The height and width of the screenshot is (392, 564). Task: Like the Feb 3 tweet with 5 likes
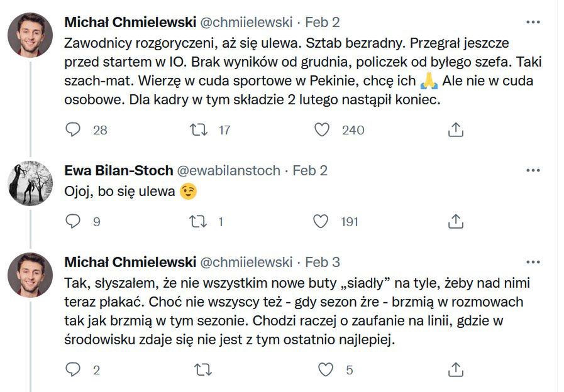click(326, 370)
